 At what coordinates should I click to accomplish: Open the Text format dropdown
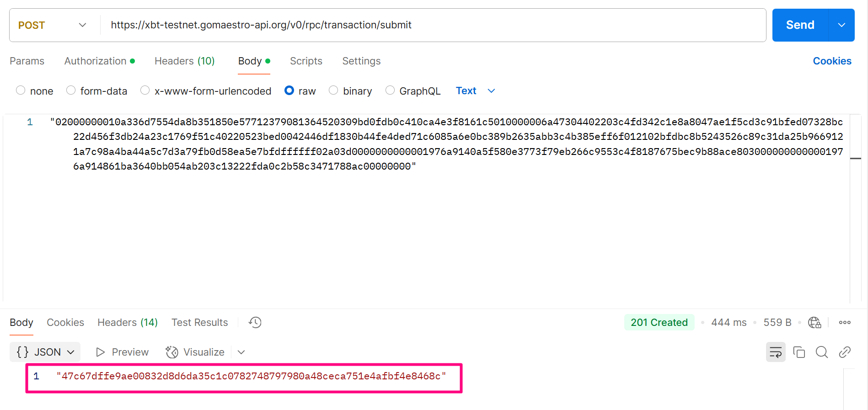coord(476,91)
